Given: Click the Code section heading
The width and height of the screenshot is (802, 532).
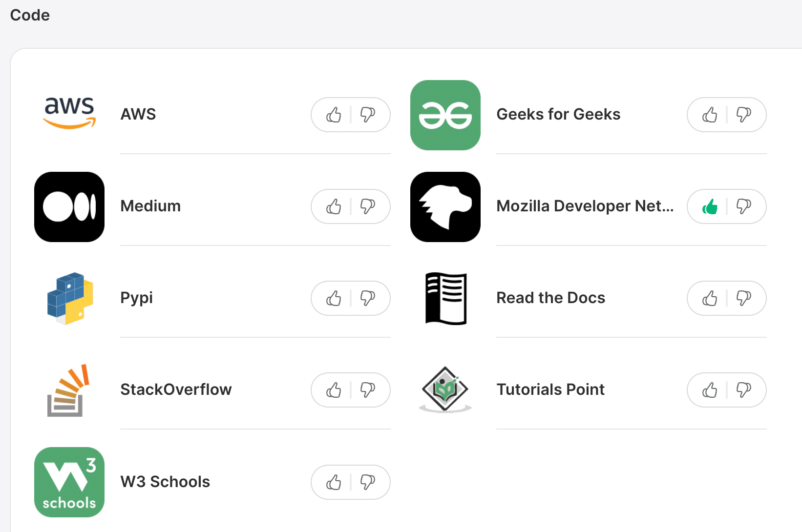Looking at the screenshot, I should tap(30, 15).
